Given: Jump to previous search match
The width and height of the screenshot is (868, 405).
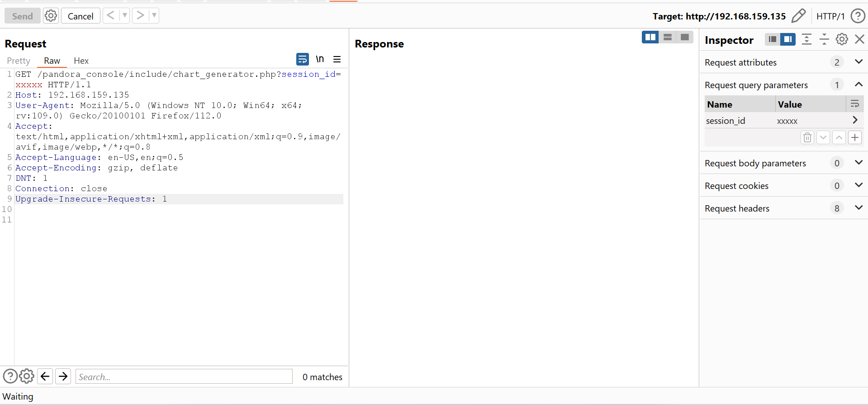Looking at the screenshot, I should coord(45,376).
